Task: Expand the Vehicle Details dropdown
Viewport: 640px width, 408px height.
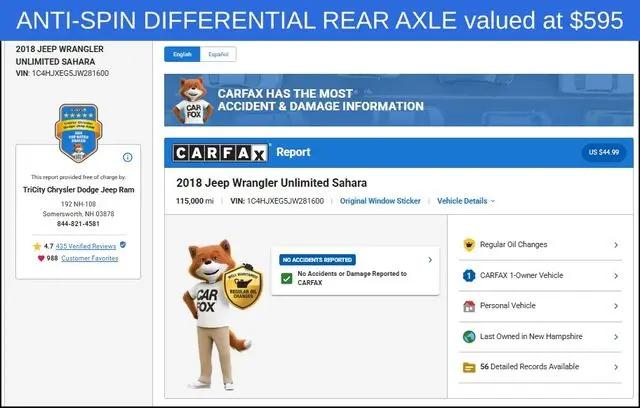Action: [466, 201]
